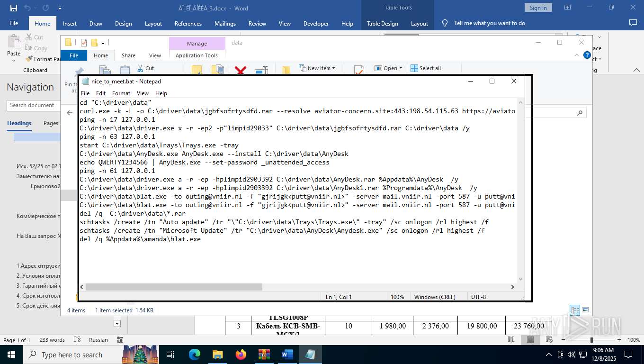Viewport: 644px width, 364px height.
Task: Minimize the Explorer ribbon with the chevron
Action: click(577, 55)
